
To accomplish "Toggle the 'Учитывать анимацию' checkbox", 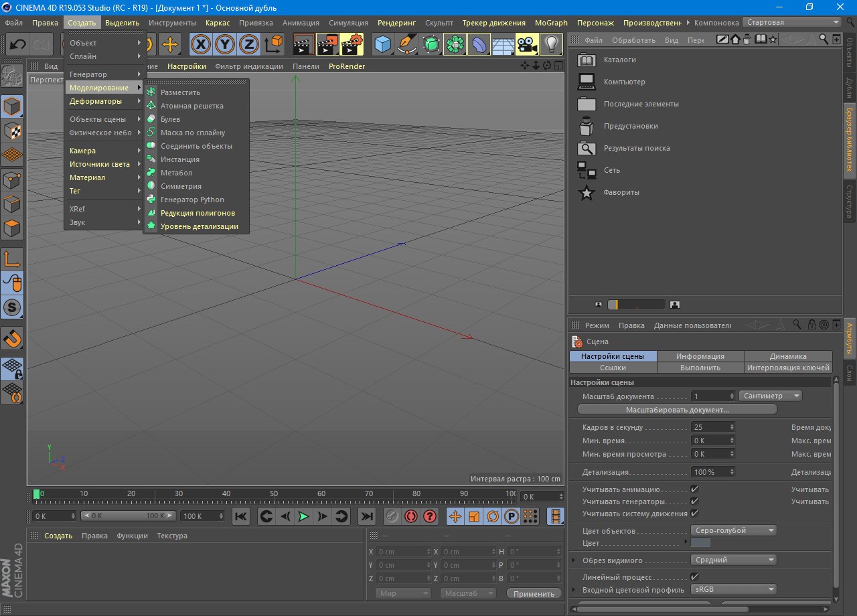I will click(x=694, y=489).
